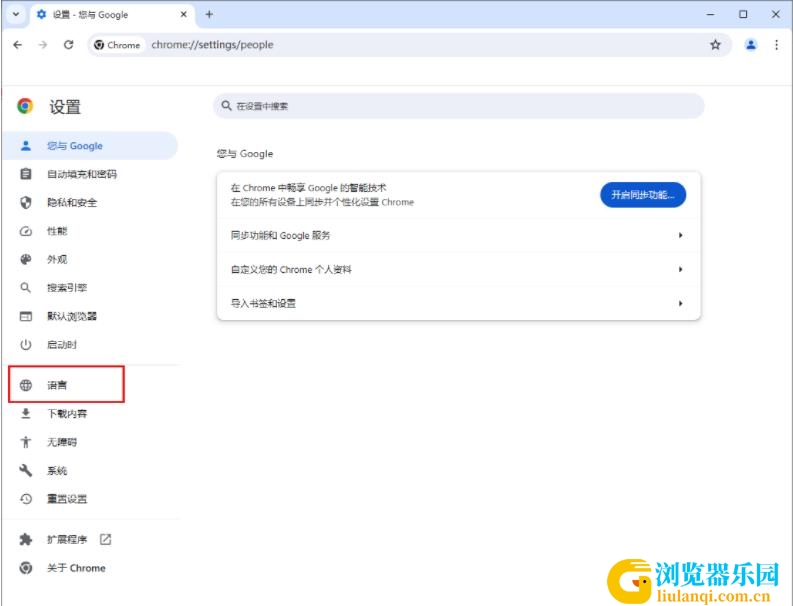
Task: Click the address bar URL chrome://settings/people
Action: click(x=212, y=45)
